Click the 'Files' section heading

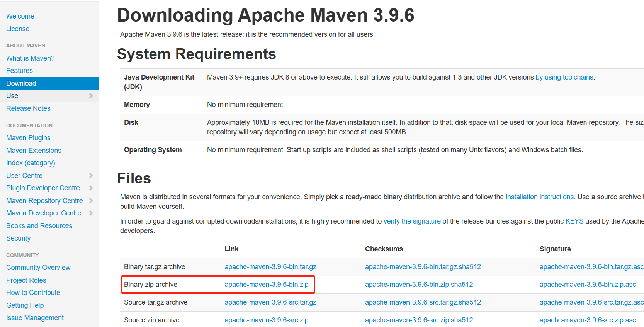(x=134, y=178)
